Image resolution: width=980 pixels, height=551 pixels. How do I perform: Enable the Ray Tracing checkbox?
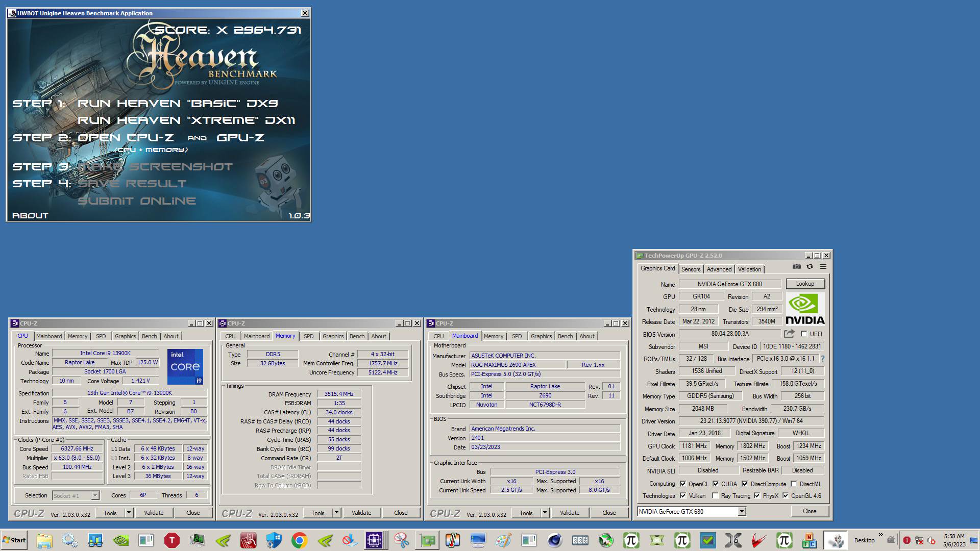coord(715,495)
